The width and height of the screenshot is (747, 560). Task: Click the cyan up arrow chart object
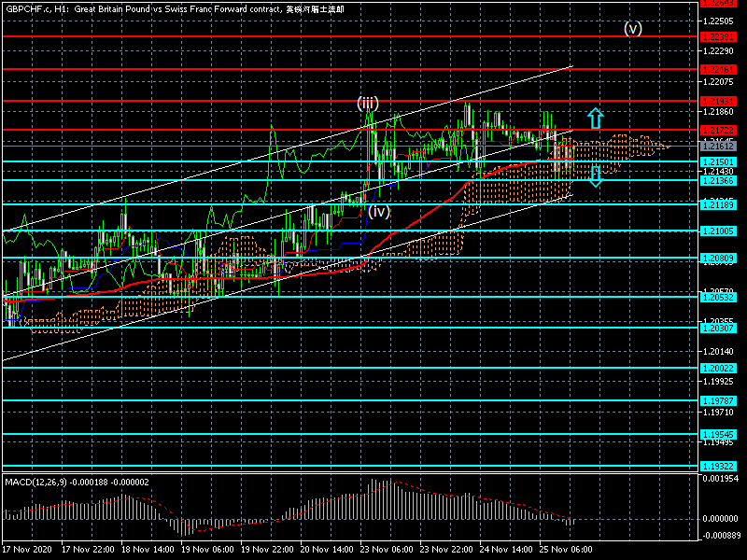[x=596, y=119]
